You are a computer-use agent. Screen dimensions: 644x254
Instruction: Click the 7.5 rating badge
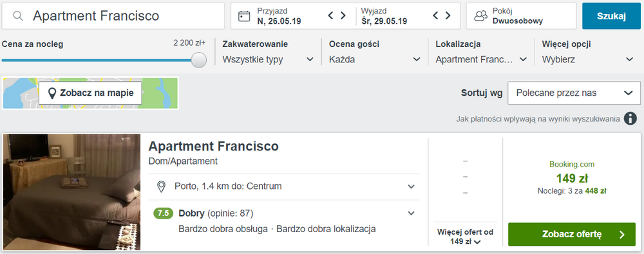pyautogui.click(x=164, y=213)
